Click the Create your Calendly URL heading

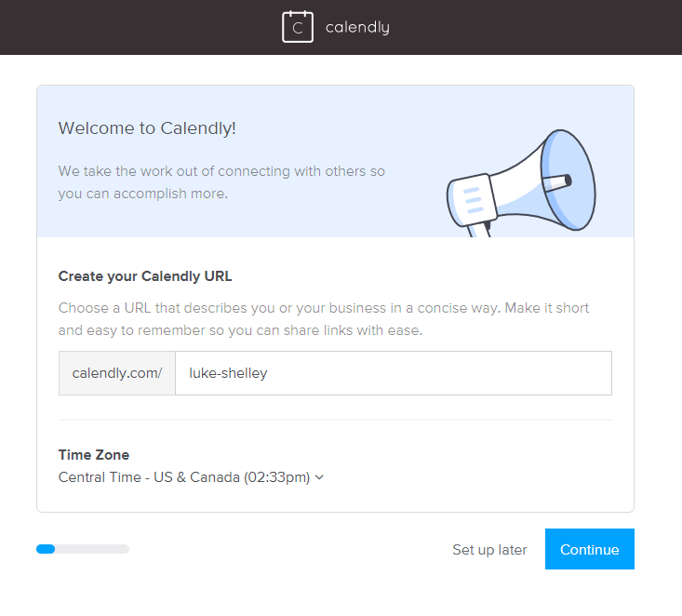pyautogui.click(x=145, y=276)
